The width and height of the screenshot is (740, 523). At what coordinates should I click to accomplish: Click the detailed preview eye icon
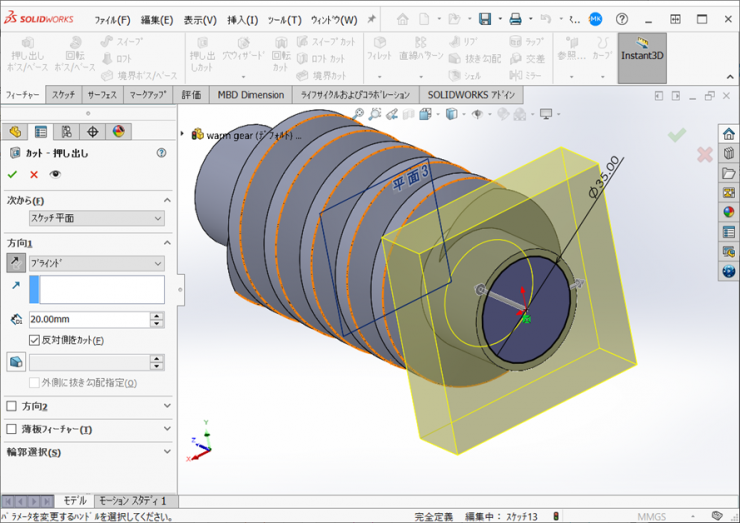click(56, 175)
